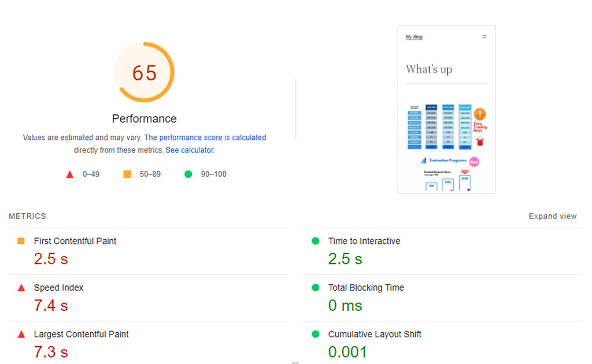Image resolution: width=592 pixels, height=364 pixels.
Task: Open the 'See calculator' link
Action: coord(189,150)
